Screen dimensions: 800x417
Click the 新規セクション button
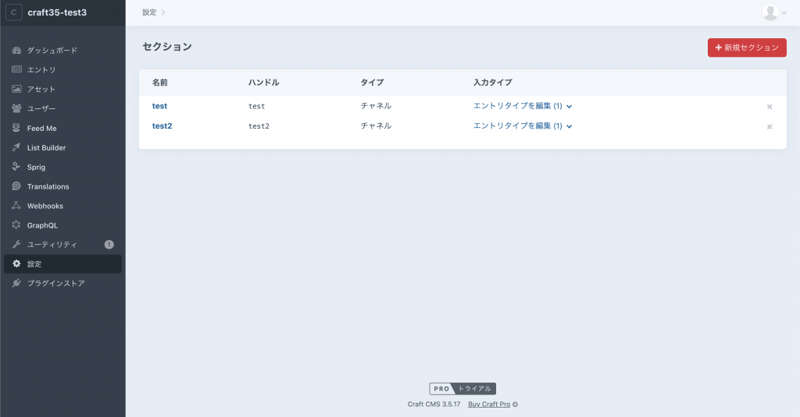point(747,48)
